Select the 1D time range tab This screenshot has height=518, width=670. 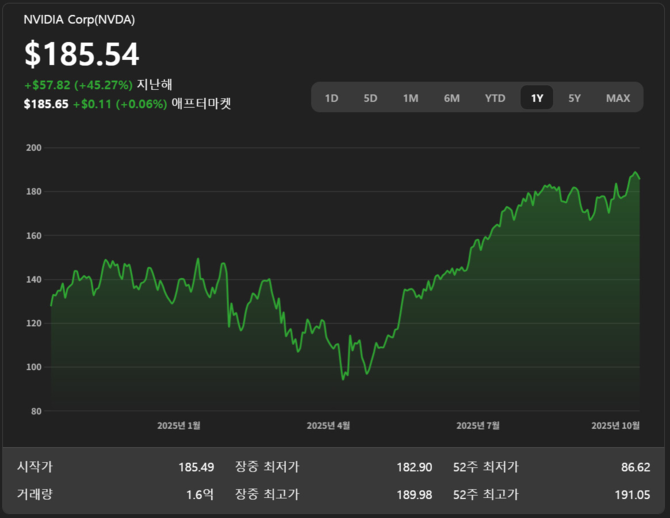[x=332, y=98]
